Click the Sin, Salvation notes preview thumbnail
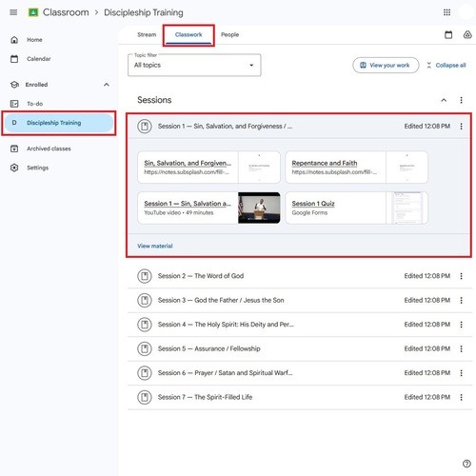The width and height of the screenshot is (476, 476). [259, 168]
